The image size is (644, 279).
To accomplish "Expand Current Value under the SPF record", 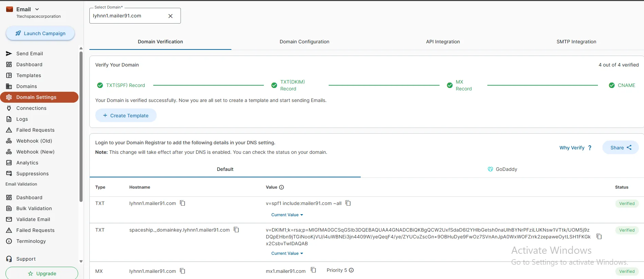I will (287, 215).
